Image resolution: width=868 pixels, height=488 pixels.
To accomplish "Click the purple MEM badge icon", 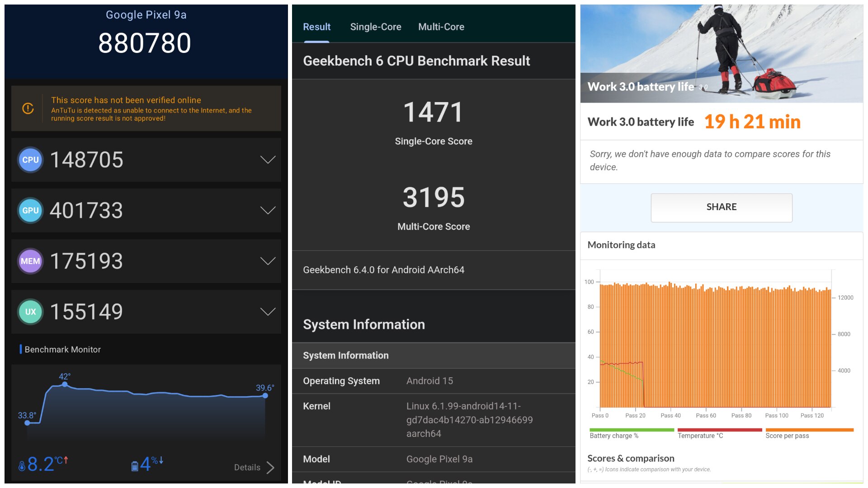I will point(30,261).
